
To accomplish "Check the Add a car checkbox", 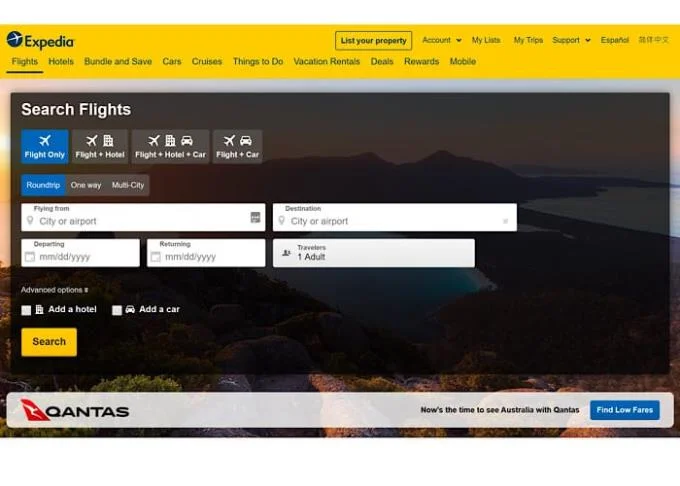I will [117, 310].
